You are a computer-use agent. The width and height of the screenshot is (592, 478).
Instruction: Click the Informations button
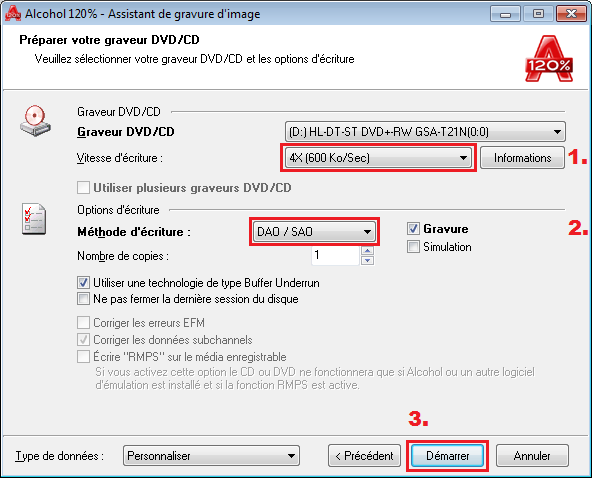523,157
